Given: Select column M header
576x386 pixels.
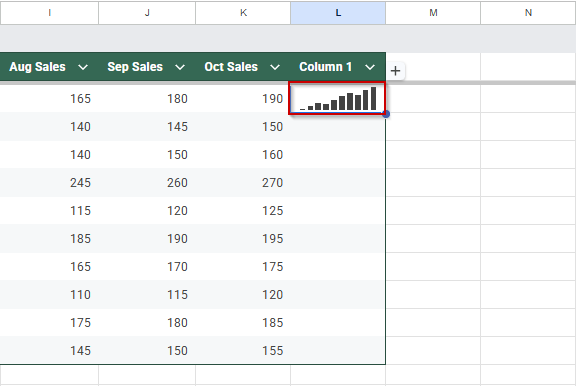Looking at the screenshot, I should pyautogui.click(x=433, y=13).
